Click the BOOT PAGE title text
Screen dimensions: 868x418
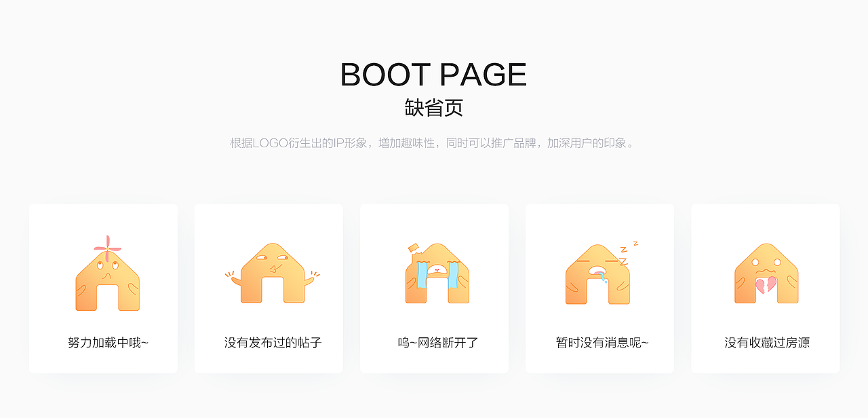pyautogui.click(x=434, y=75)
